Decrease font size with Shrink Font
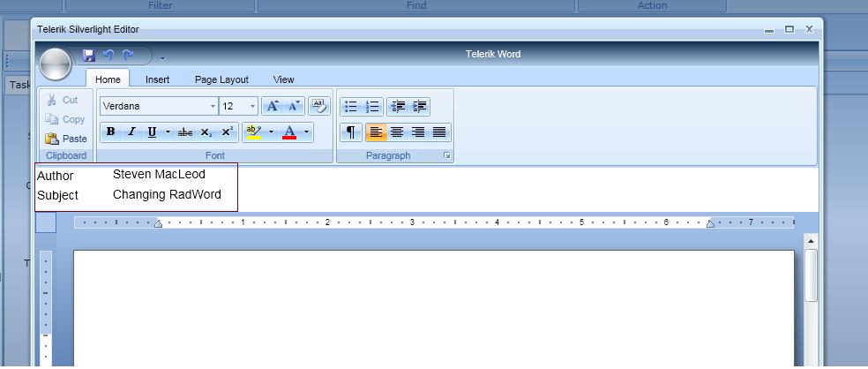 click(x=294, y=106)
